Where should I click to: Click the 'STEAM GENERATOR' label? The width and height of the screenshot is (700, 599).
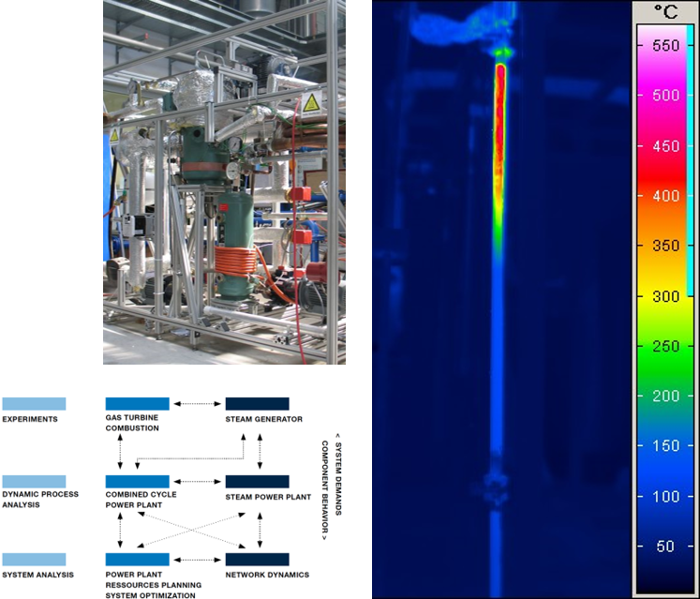[x=264, y=419]
